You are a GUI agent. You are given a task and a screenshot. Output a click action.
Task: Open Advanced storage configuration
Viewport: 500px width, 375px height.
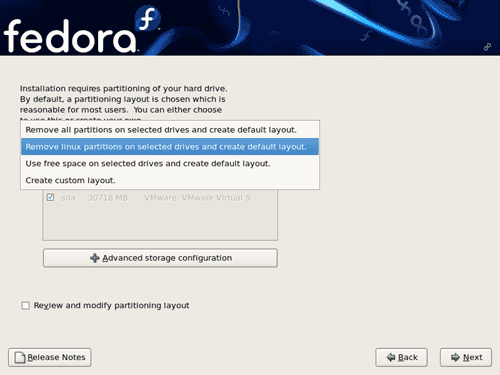(160, 258)
